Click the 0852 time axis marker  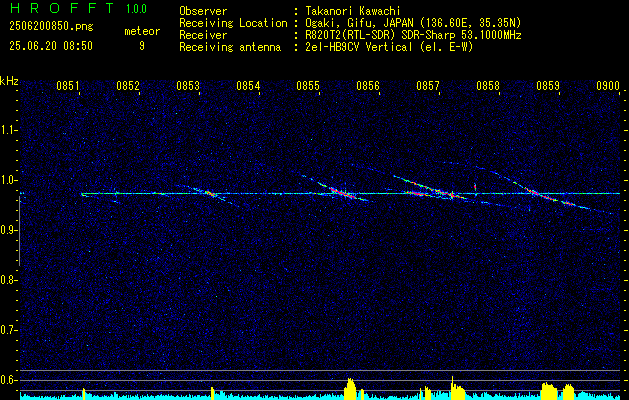pyautogui.click(x=128, y=86)
